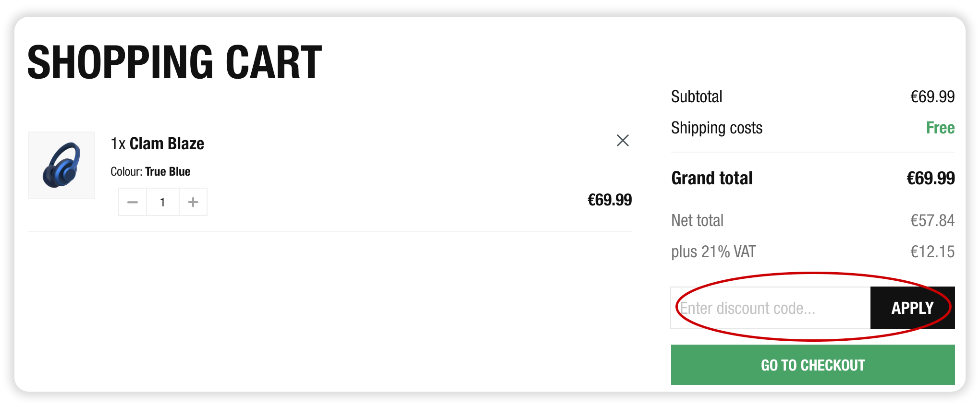This screenshot has width=980, height=407.
Task: Select the quantity value box showing 1
Action: (x=162, y=202)
